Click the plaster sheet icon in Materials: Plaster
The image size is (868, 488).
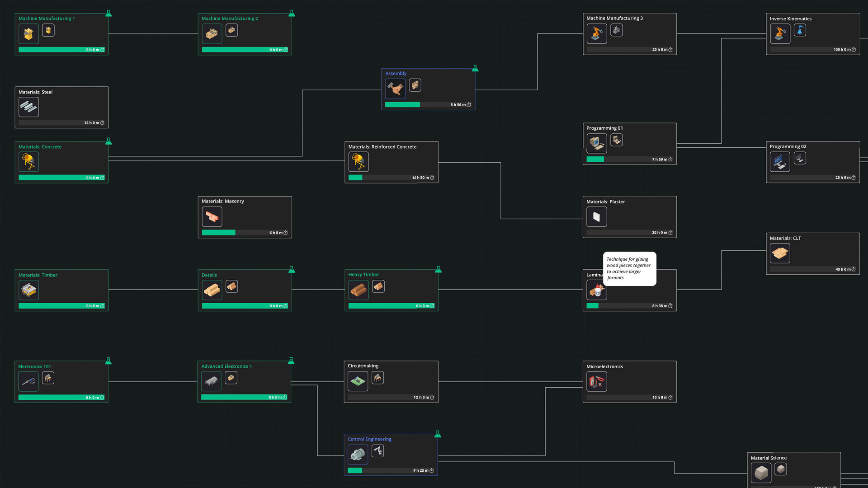[x=596, y=217]
